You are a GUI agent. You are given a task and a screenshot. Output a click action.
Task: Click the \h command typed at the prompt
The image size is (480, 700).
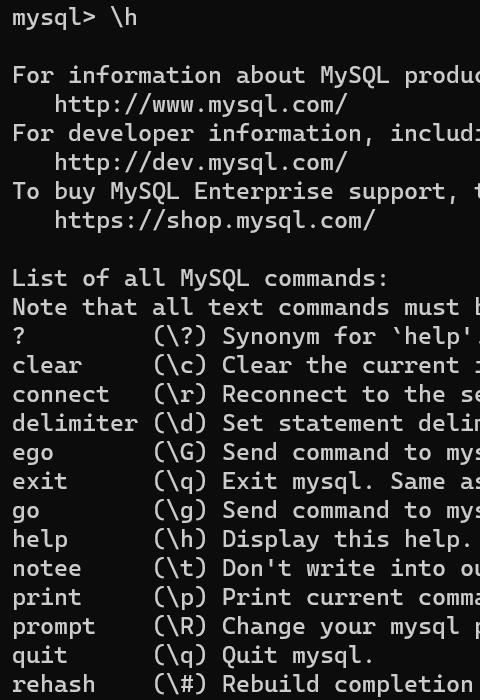(x=124, y=18)
